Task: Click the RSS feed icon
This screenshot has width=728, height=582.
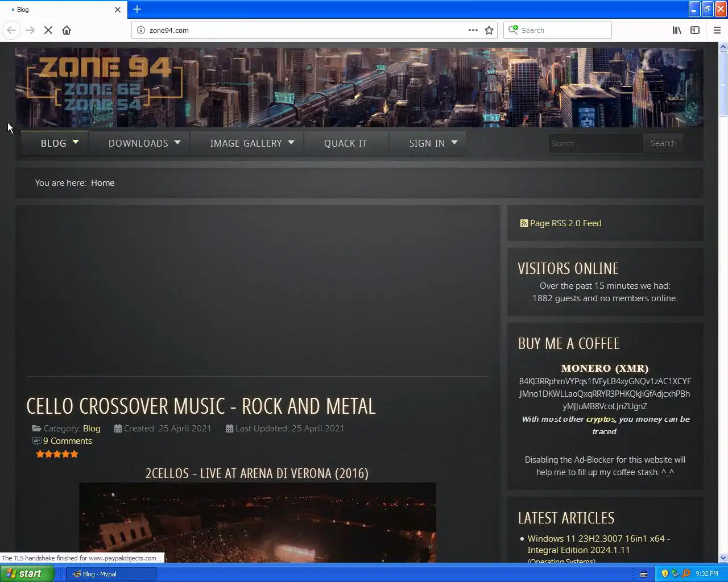Action: 524,223
